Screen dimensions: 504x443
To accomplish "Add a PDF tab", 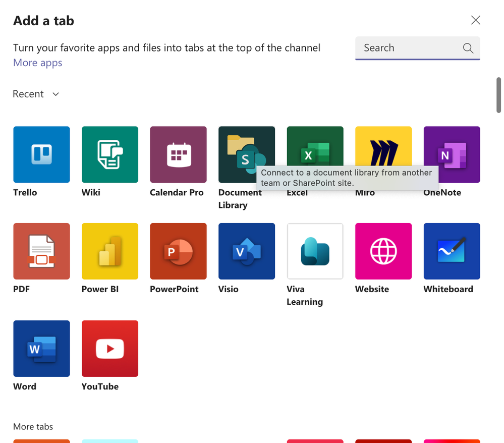I will pyautogui.click(x=41, y=251).
